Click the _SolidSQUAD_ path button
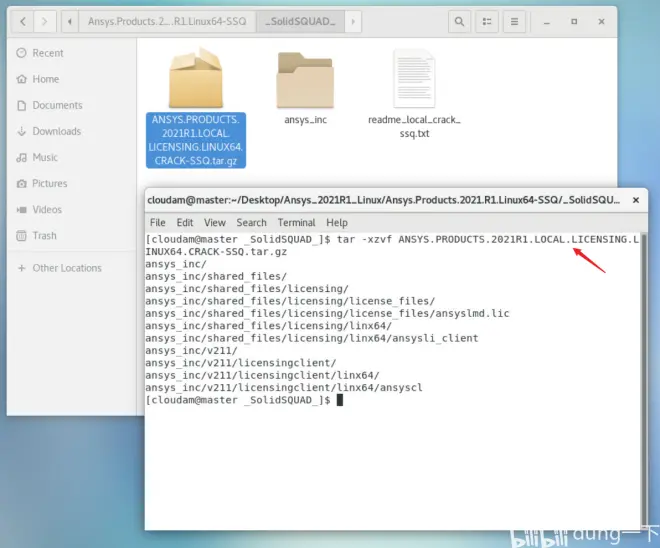660x548 pixels. coord(300,21)
